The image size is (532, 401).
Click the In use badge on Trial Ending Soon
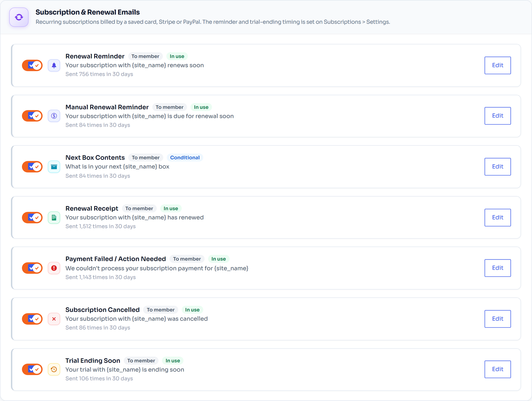[x=173, y=360]
